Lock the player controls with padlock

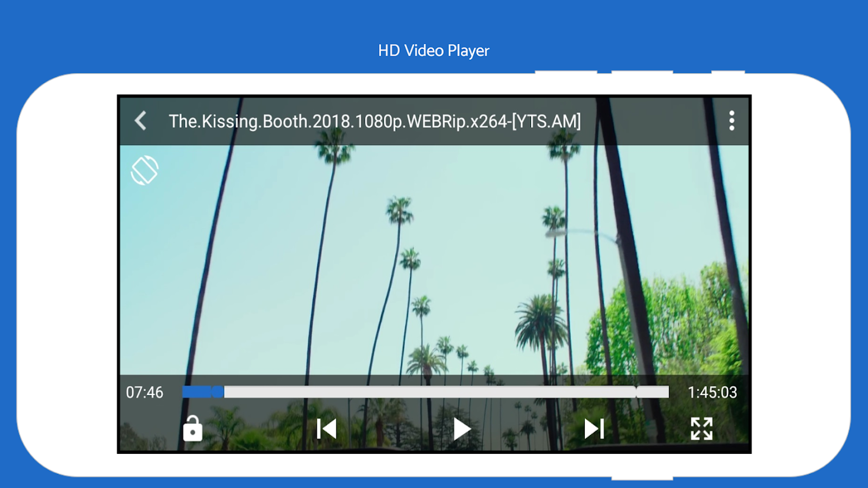click(192, 428)
